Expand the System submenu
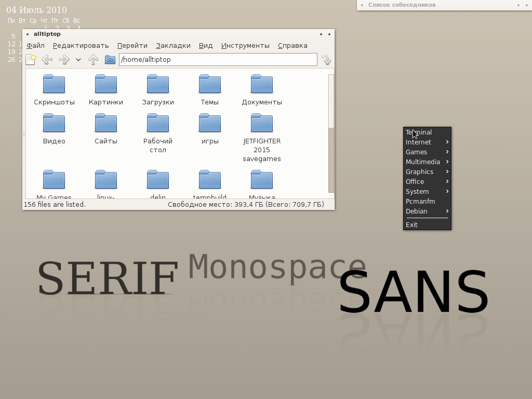Image resolution: width=532 pixels, height=399 pixels. click(427, 191)
